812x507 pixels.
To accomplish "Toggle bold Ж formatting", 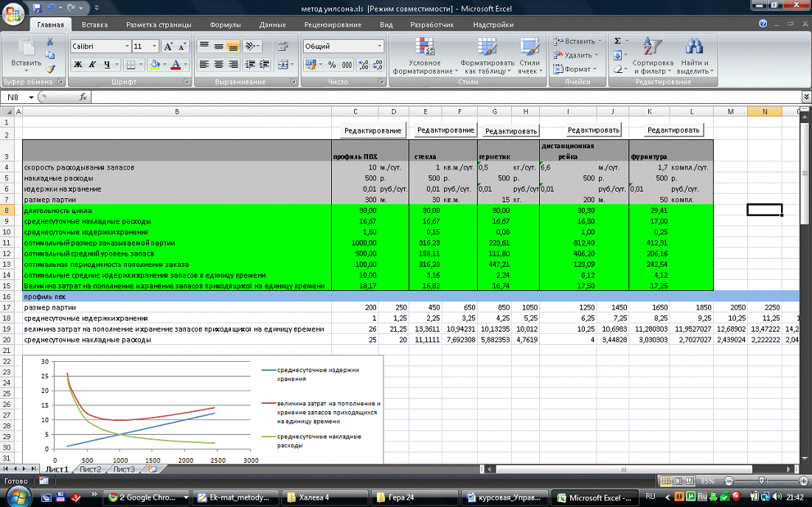I will tap(77, 64).
